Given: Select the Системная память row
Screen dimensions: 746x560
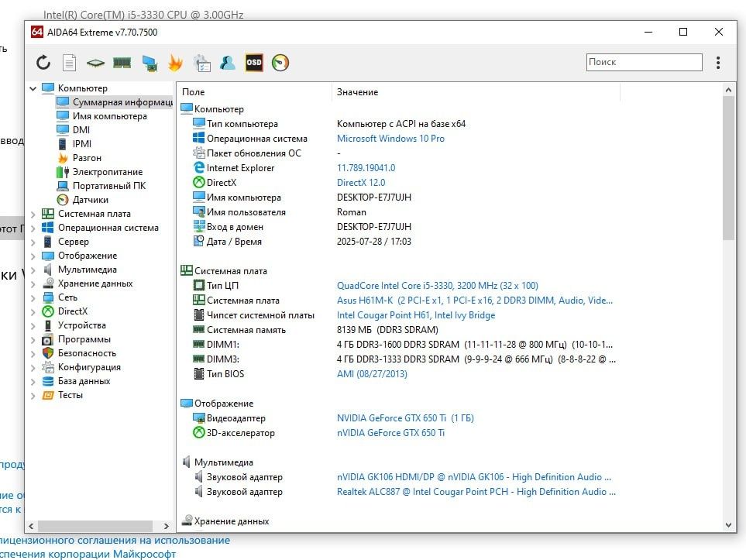Looking at the screenshot, I should pos(400,330).
